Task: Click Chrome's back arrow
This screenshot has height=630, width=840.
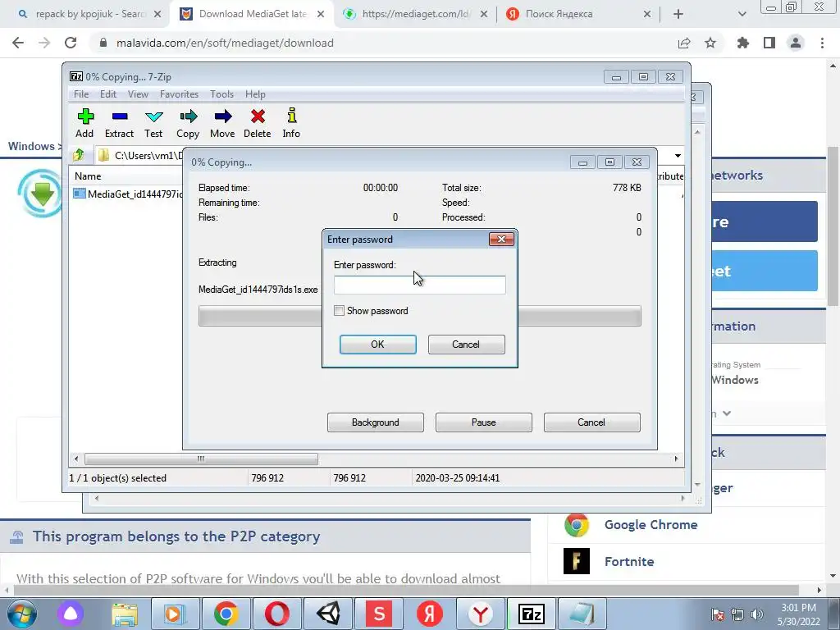Action: click(18, 43)
